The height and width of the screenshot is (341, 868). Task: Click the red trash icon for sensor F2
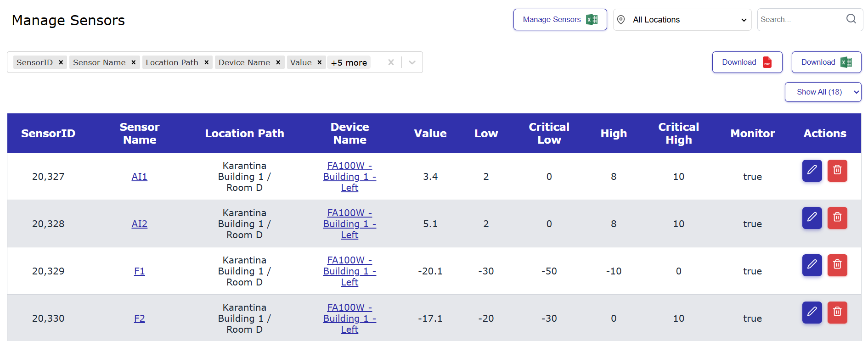pos(837,312)
